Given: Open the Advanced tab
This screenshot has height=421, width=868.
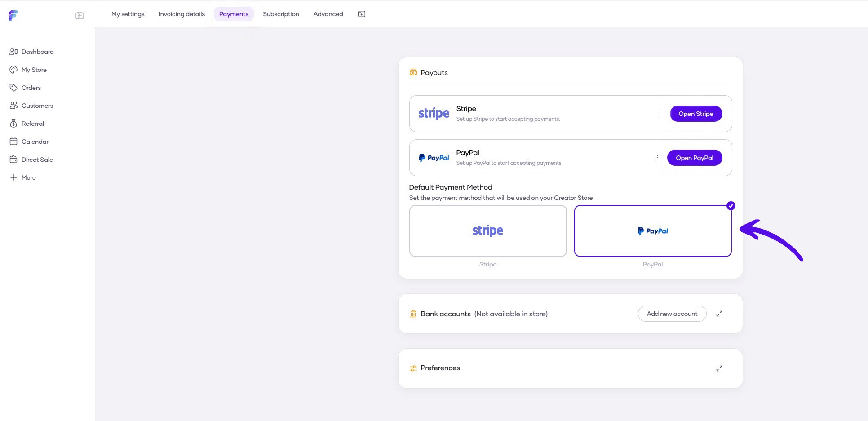Looking at the screenshot, I should pyautogui.click(x=328, y=14).
